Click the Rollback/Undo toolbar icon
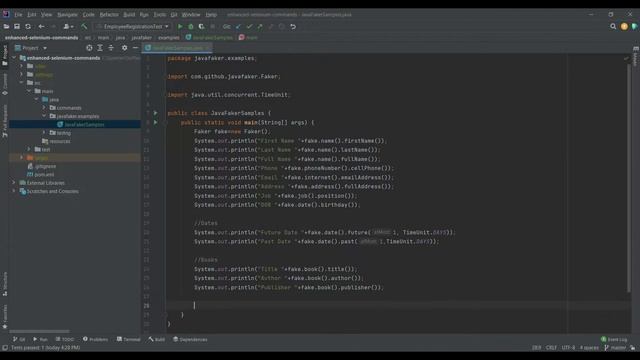640x360 pixels. (293, 27)
